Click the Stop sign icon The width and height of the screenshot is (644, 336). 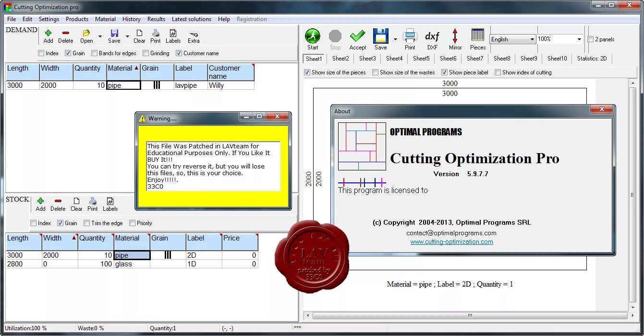[335, 36]
